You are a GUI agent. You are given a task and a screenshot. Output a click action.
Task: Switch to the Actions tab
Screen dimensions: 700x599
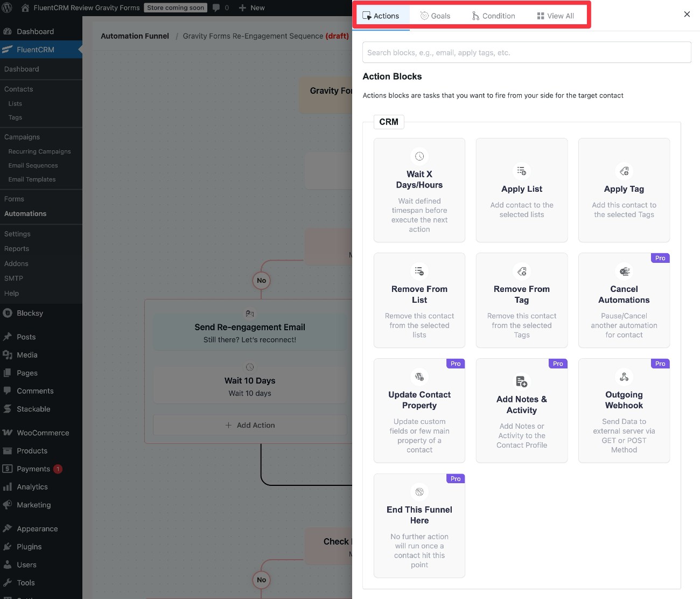tap(381, 16)
